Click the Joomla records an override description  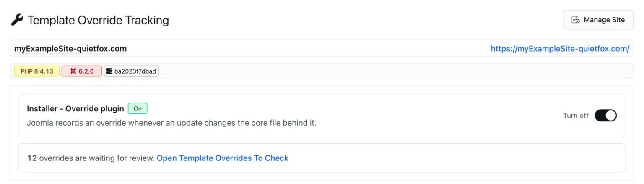171,124
